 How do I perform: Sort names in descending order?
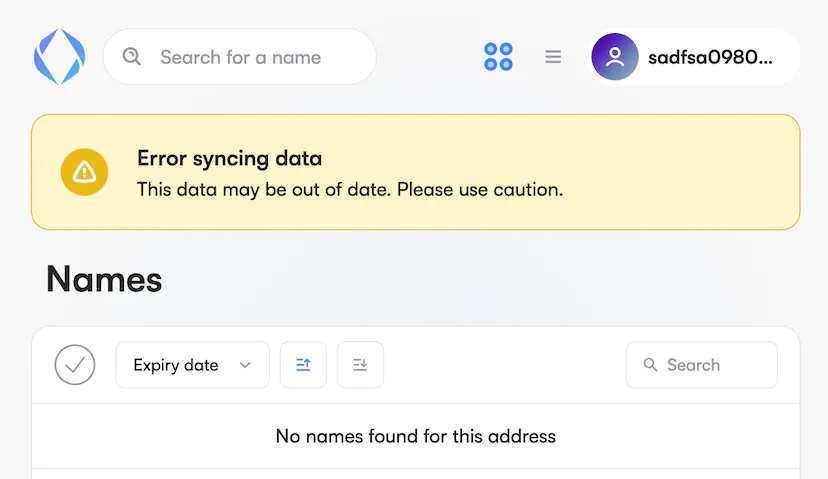pos(360,365)
